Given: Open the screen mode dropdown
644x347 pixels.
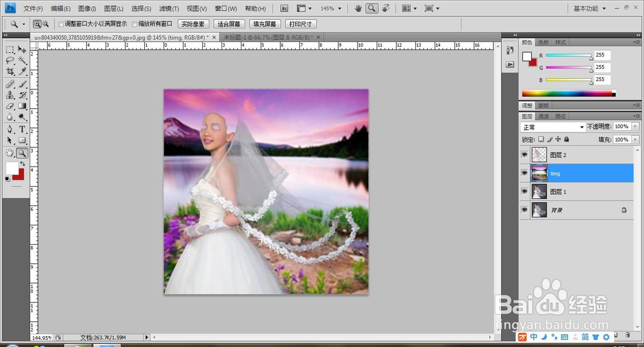Looking at the screenshot, I should tap(431, 8).
